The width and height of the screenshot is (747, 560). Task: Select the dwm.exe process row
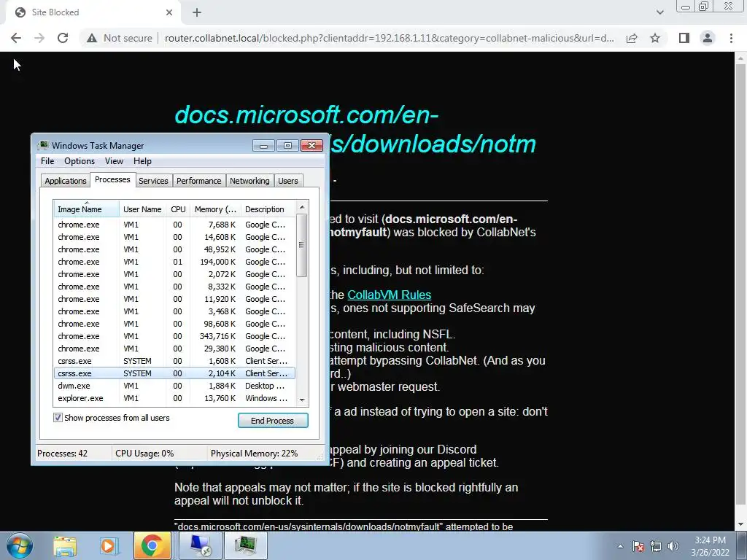pyautogui.click(x=174, y=386)
